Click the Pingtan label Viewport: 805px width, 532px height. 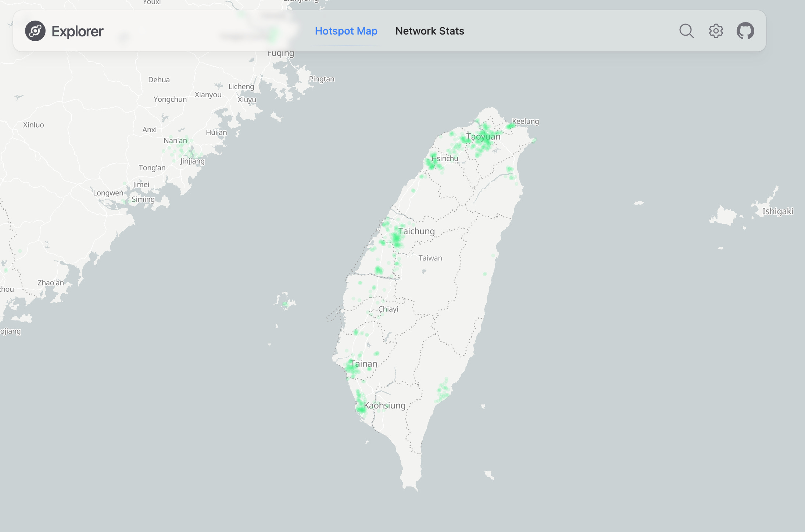[322, 79]
